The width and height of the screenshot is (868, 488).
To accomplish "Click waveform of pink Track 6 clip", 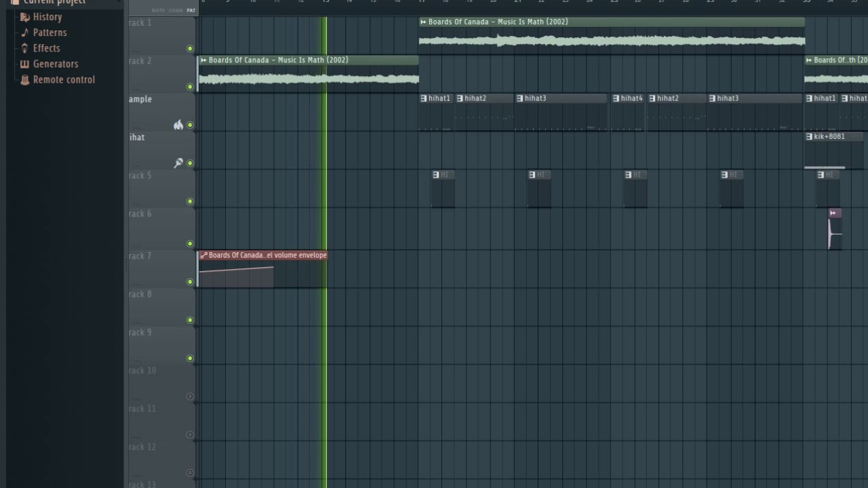I will tap(835, 234).
